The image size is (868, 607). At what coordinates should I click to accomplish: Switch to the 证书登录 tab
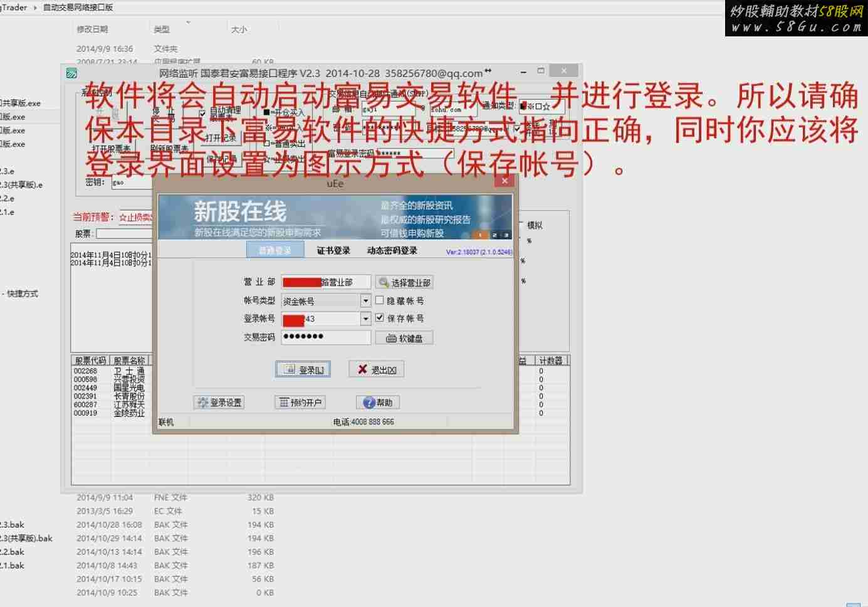[x=333, y=250]
